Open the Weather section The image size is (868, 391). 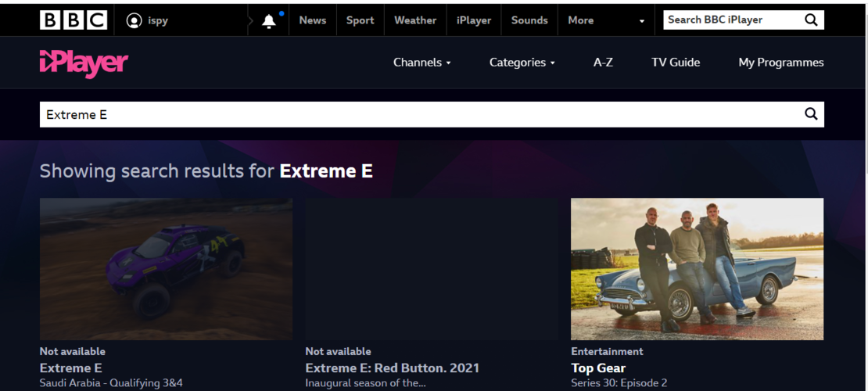(x=415, y=20)
